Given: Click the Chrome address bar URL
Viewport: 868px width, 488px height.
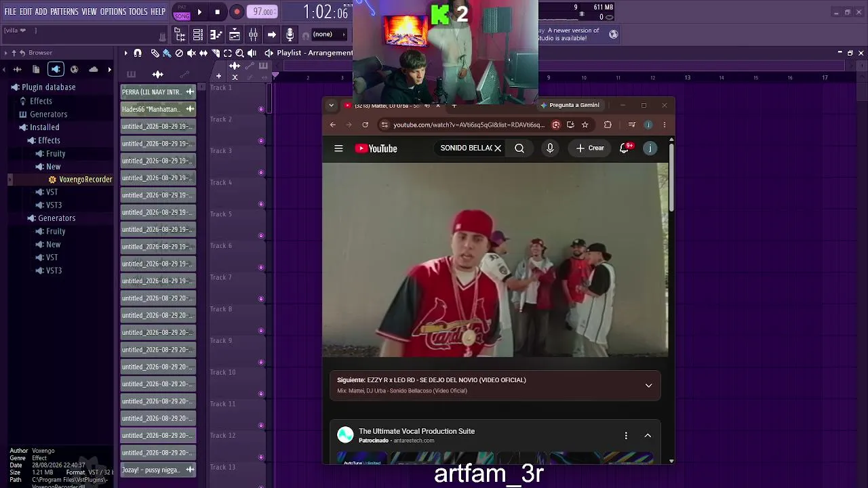Looking at the screenshot, I should [469, 125].
